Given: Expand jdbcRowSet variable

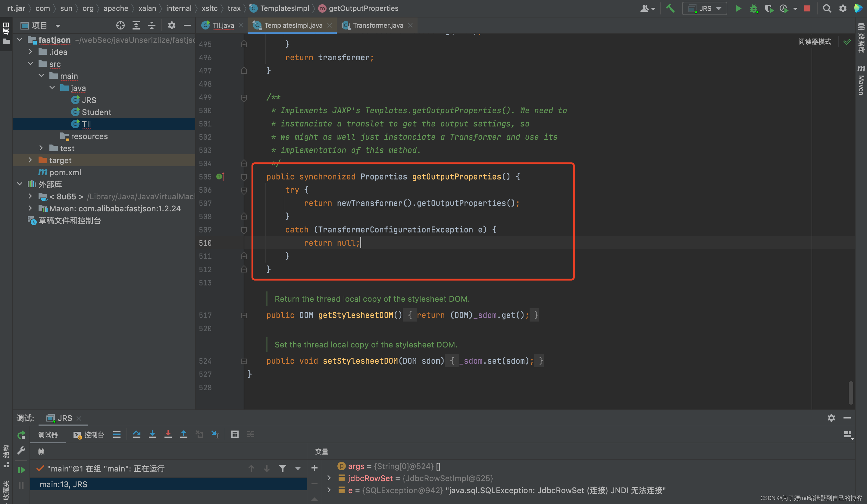Looking at the screenshot, I should point(329,478).
